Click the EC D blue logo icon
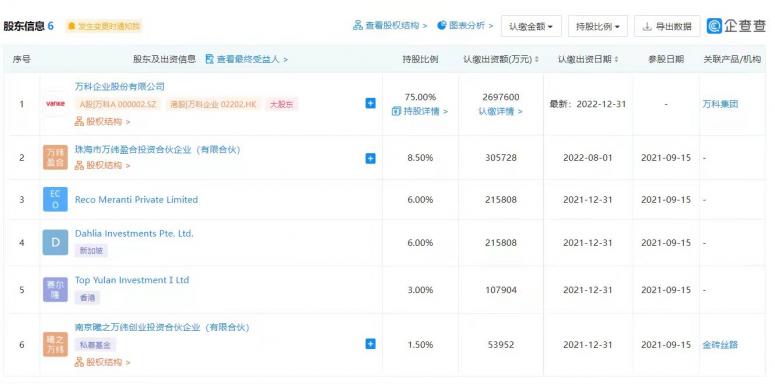This screenshot has height=384, width=775. tap(55, 200)
